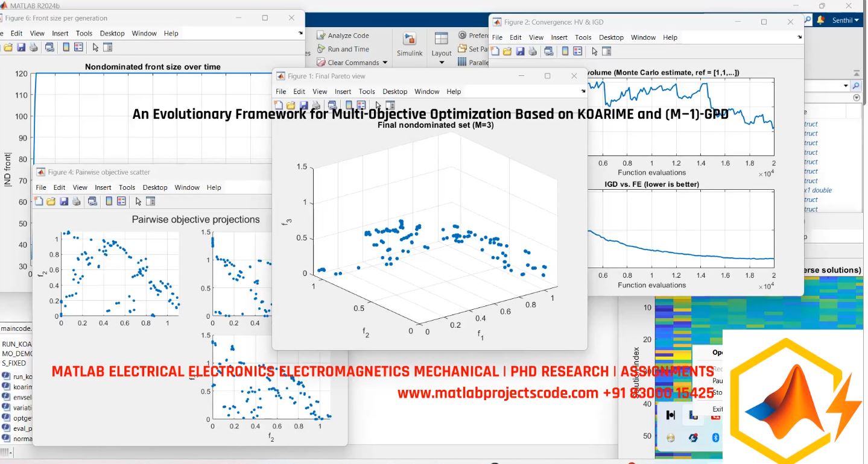Insert a colorbar using Figure 1 toolbar icon
Viewport: 868px width, 464px height.
(x=349, y=104)
